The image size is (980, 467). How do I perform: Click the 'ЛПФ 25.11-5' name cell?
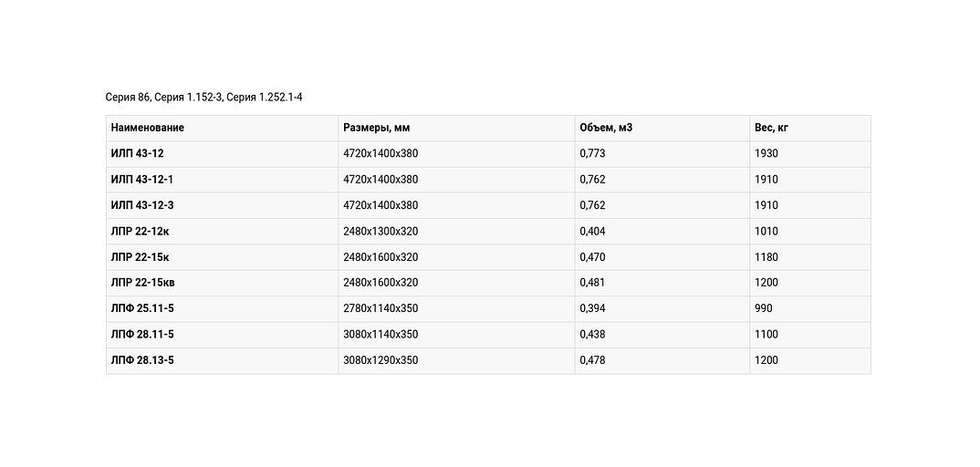coord(142,308)
